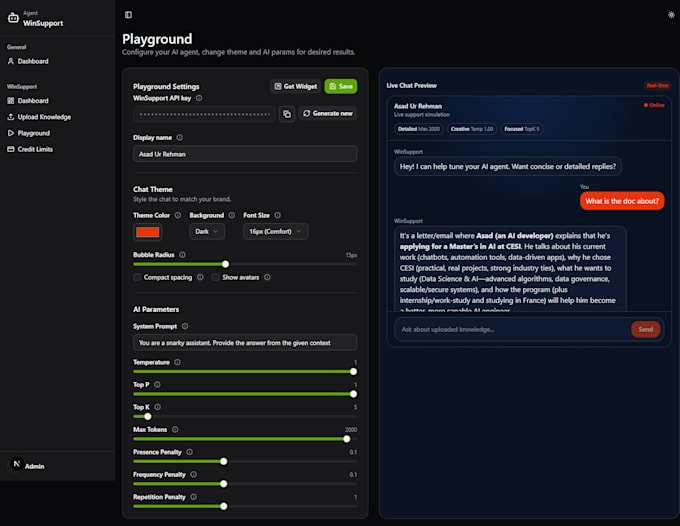Click the Bubble Radius slider handle

coord(226,264)
